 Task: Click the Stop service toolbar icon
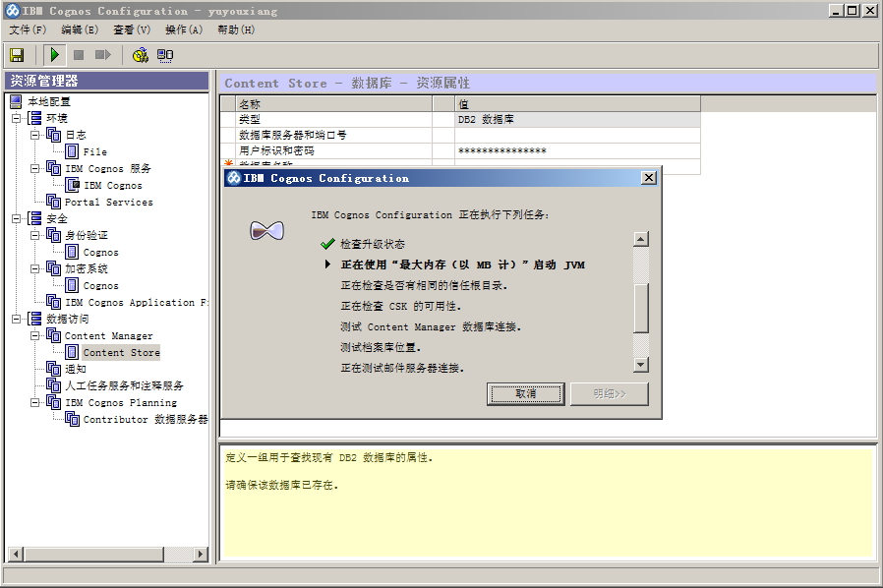[x=79, y=55]
